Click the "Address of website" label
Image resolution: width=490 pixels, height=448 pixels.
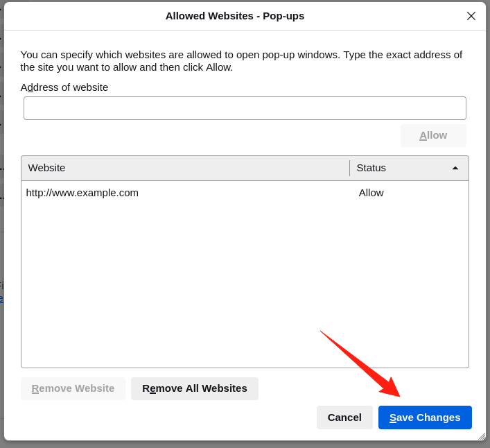tap(64, 87)
